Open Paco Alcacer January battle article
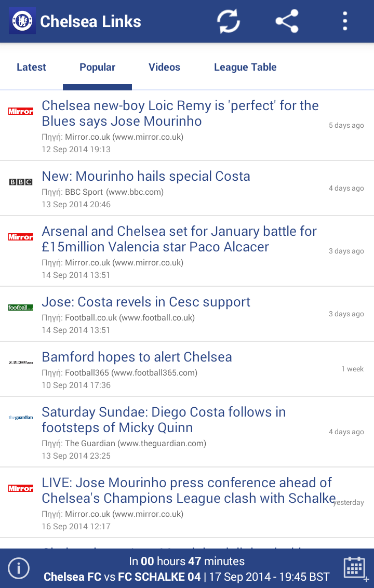374x588 pixels. click(x=187, y=251)
